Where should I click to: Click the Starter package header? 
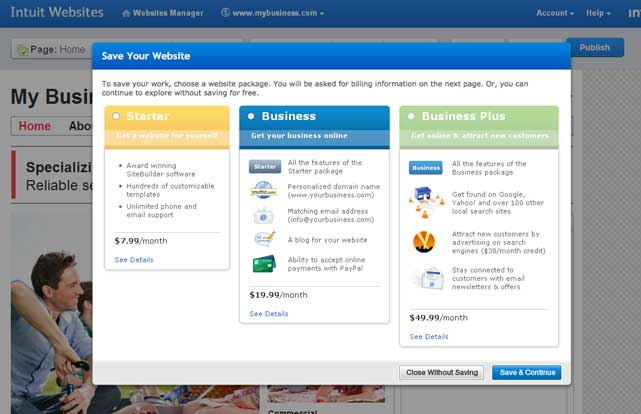(167, 127)
